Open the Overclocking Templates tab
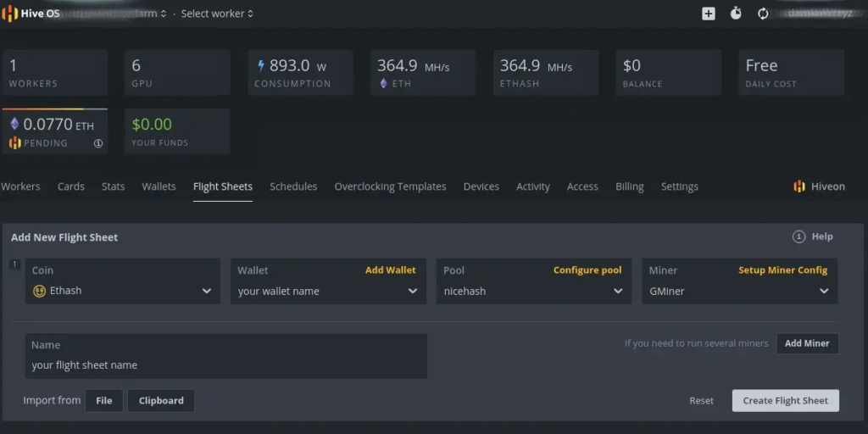Screen dimensions: 868x434 (x=390, y=186)
